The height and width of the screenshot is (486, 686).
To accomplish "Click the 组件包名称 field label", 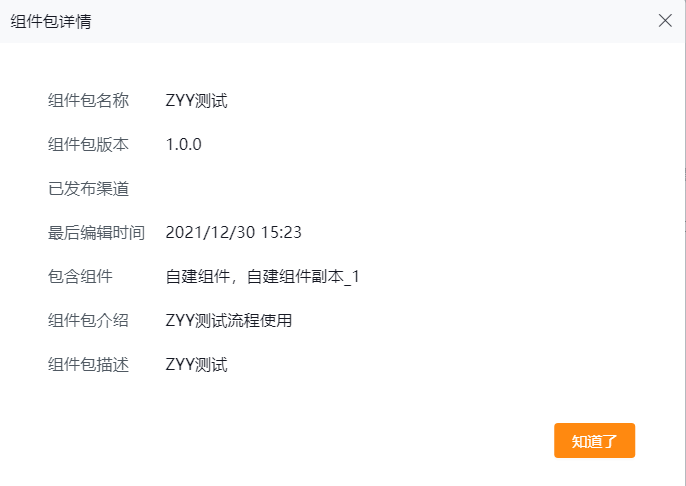I will [88, 100].
